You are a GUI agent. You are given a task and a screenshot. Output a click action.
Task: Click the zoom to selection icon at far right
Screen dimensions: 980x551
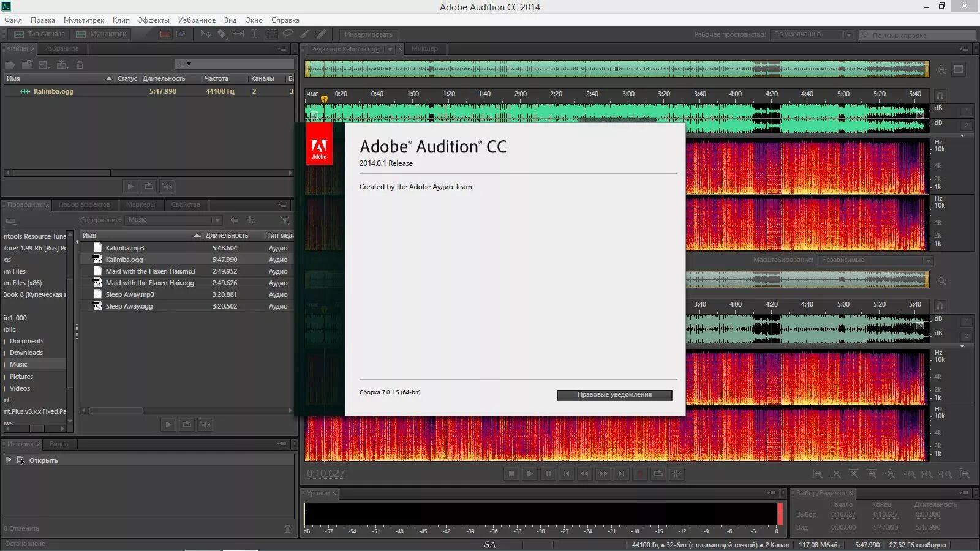pyautogui.click(x=964, y=474)
